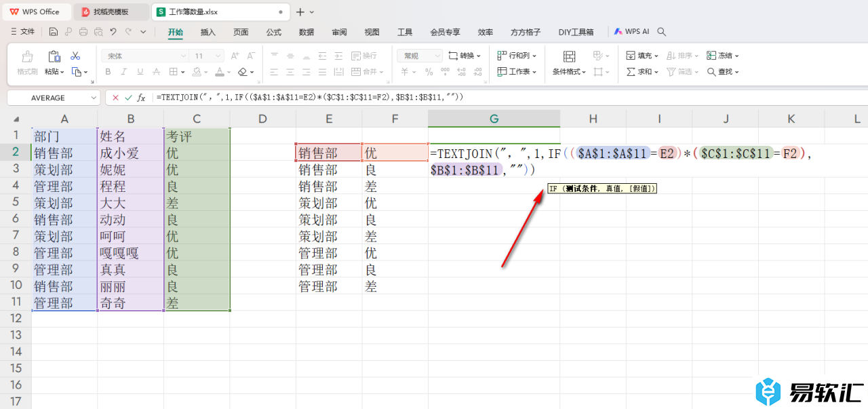This screenshot has height=409, width=868.
Task: Cancel formula with red X icon
Action: coord(116,98)
